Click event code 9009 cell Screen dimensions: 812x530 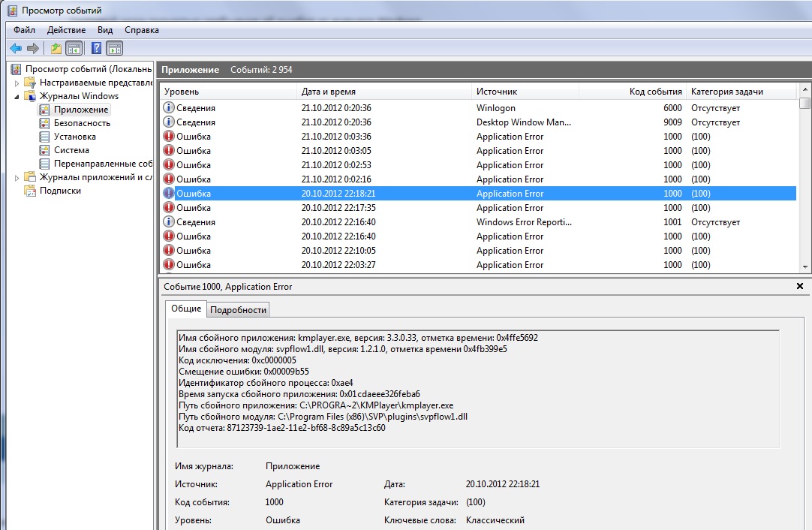(x=672, y=122)
